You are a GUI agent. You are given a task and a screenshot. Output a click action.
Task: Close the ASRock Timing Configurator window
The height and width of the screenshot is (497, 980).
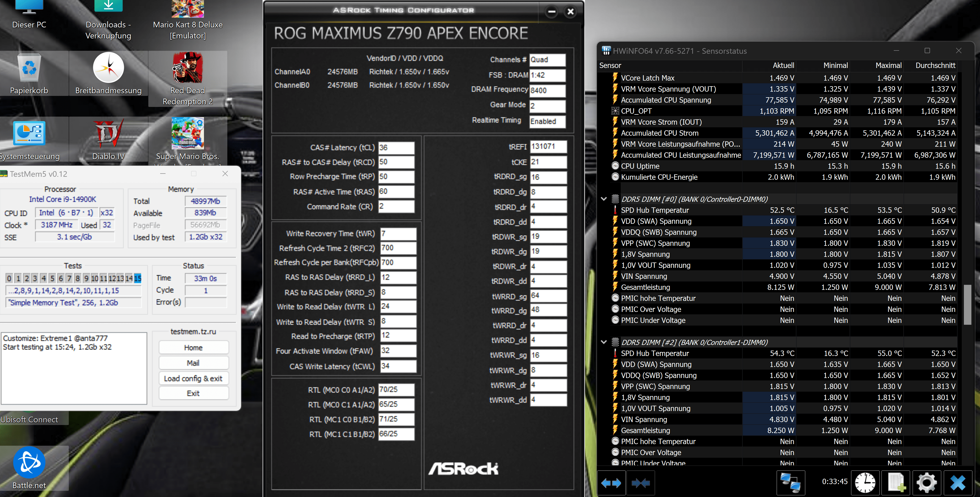coord(570,12)
